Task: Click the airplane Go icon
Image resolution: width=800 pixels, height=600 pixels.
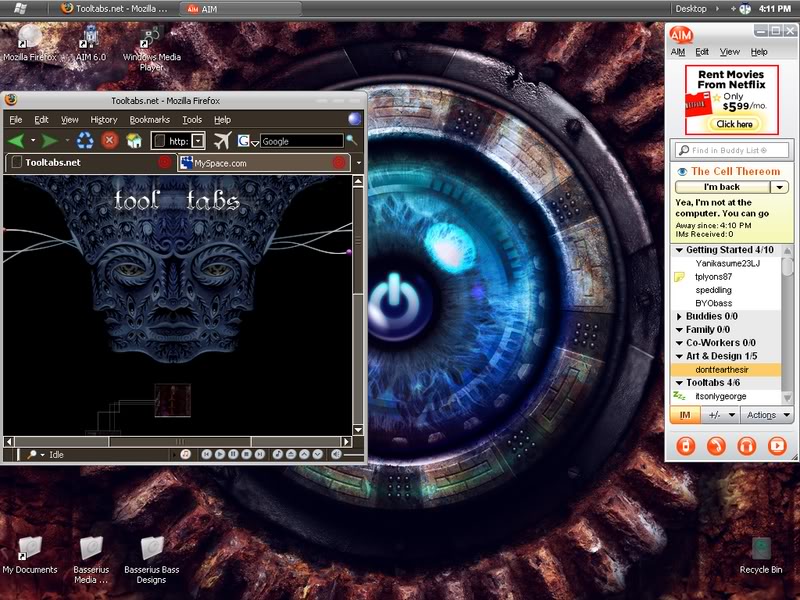Action: pos(222,140)
